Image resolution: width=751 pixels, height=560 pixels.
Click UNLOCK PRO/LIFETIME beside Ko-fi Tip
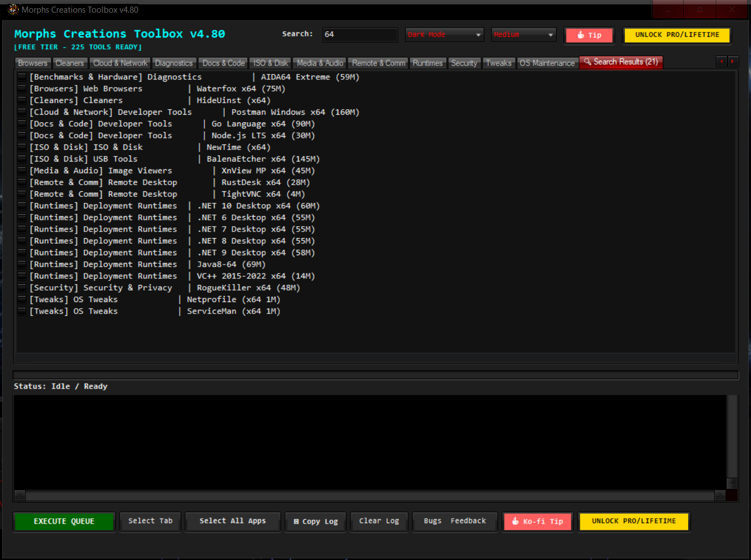click(634, 521)
